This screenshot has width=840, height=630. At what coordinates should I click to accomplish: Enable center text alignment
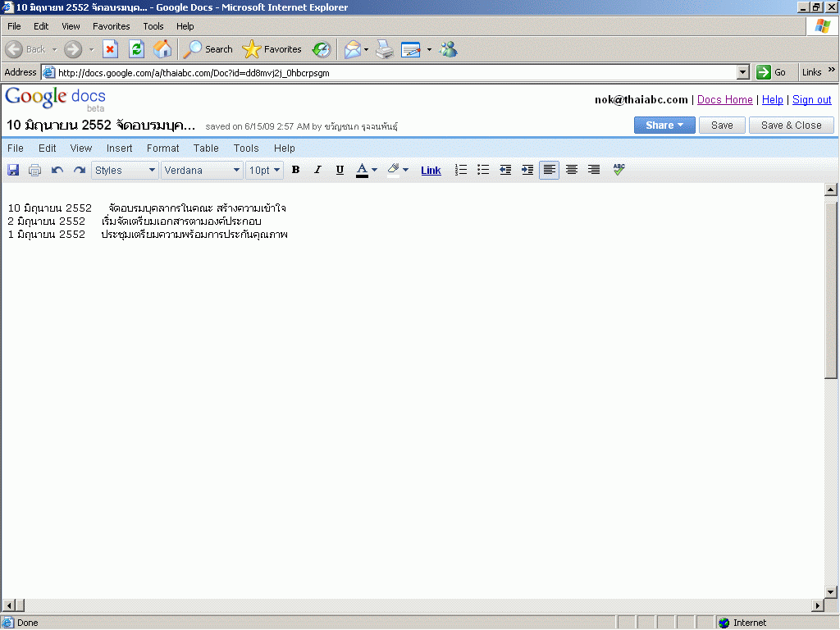(572, 170)
